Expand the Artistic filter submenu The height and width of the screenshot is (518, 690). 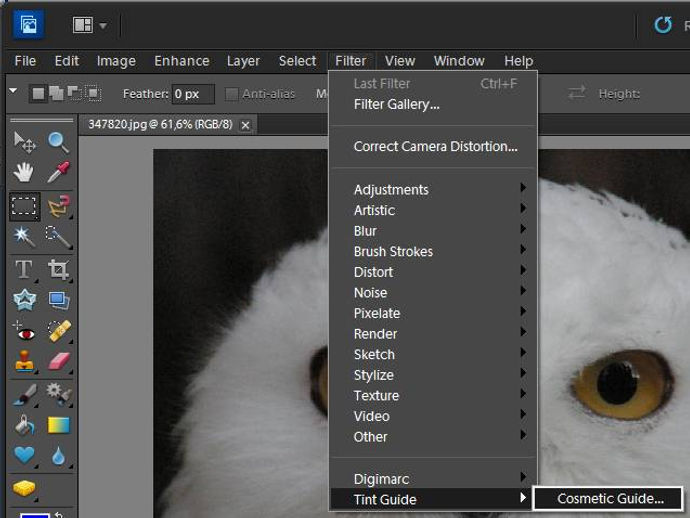(433, 210)
